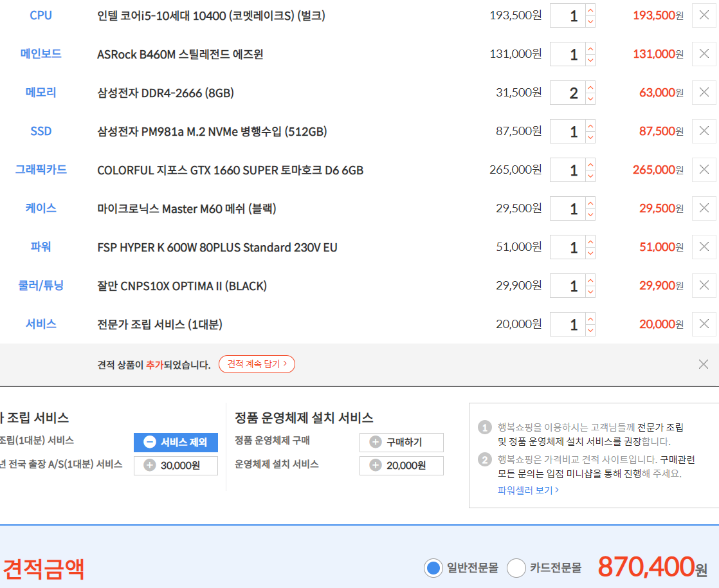Delete the FSP HYPER K 600W power row

pos(704,247)
